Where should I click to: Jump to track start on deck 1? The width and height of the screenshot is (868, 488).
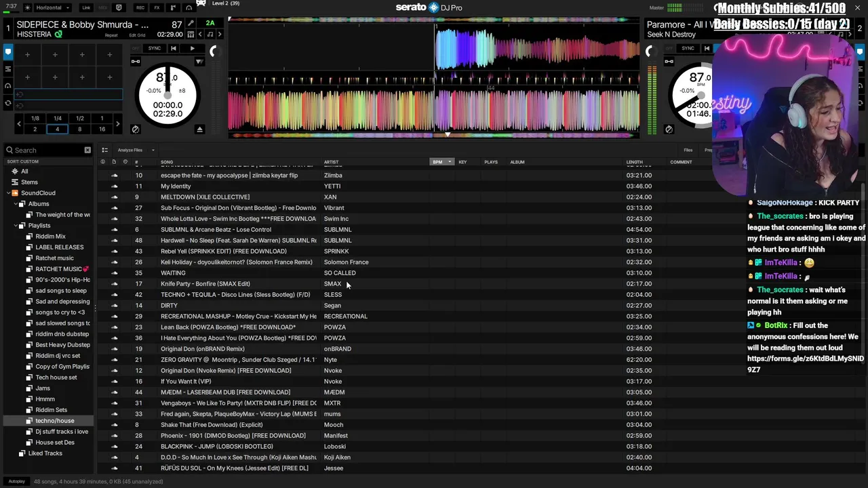(173, 49)
